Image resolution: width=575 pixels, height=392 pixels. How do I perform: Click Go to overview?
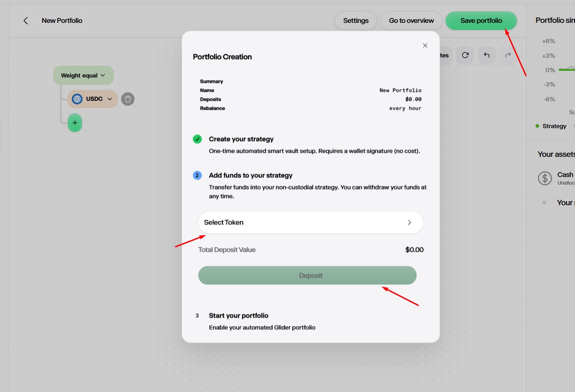[x=411, y=21]
